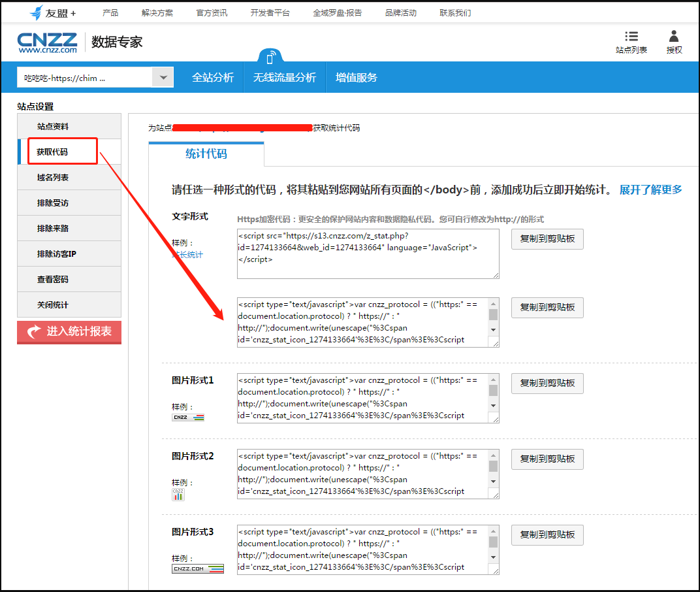Image resolution: width=700 pixels, height=592 pixels.
Task: Click the CNZZ www.cnzz.com logo
Action: 47,42
